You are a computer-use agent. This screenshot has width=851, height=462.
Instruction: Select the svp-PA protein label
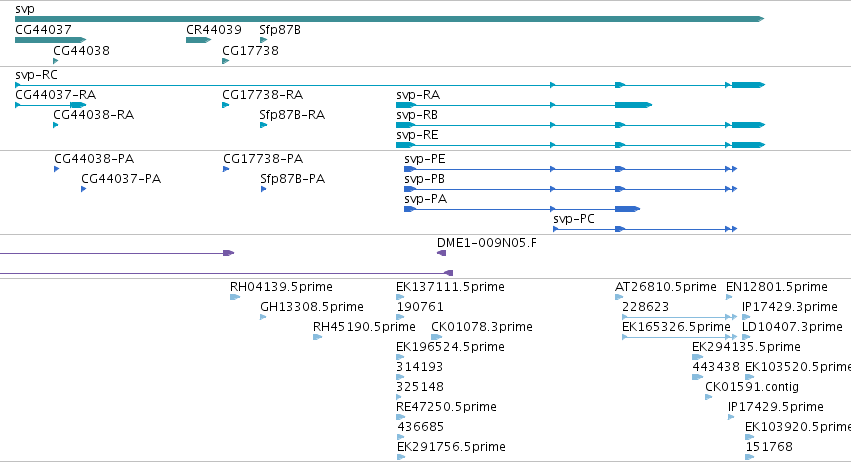426,199
